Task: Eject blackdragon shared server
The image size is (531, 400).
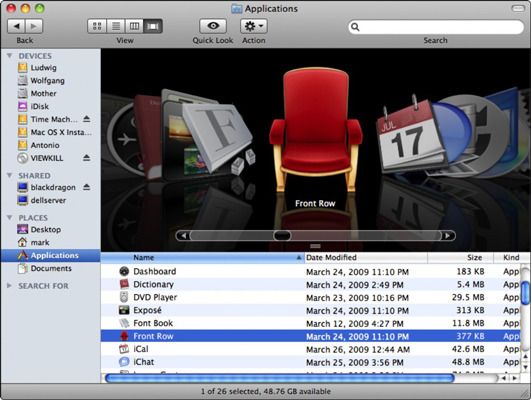Action: (87, 187)
